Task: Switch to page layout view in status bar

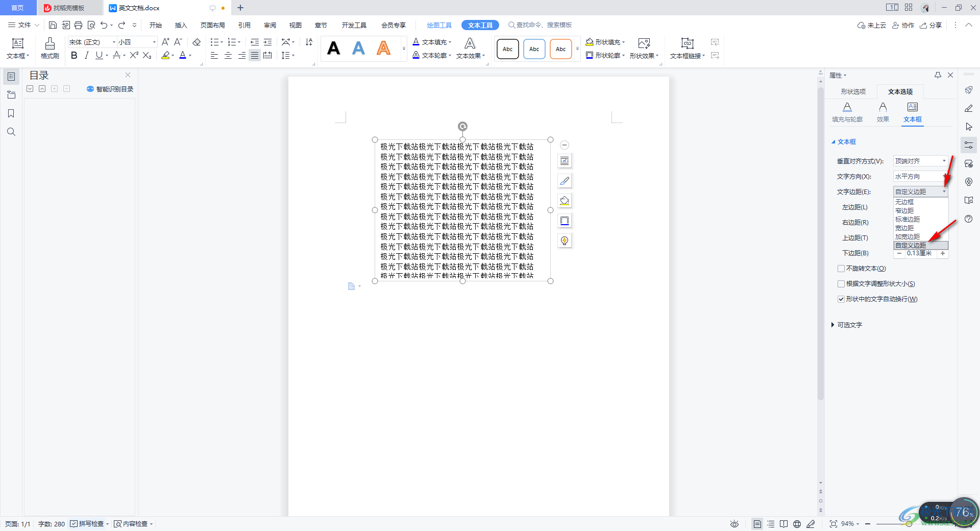Action: click(757, 524)
